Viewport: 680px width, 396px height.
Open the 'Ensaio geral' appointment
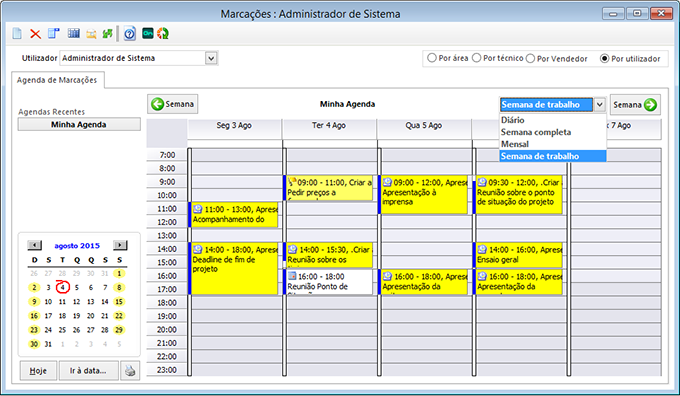[518, 255]
